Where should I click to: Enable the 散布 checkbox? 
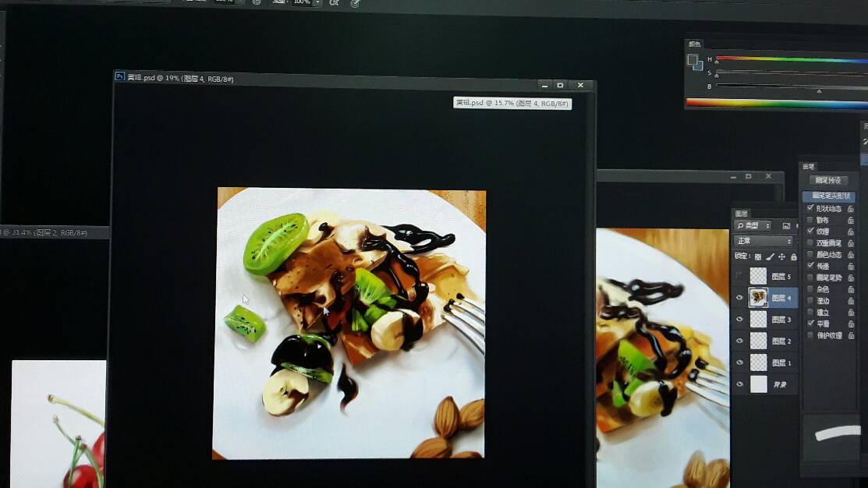click(810, 220)
